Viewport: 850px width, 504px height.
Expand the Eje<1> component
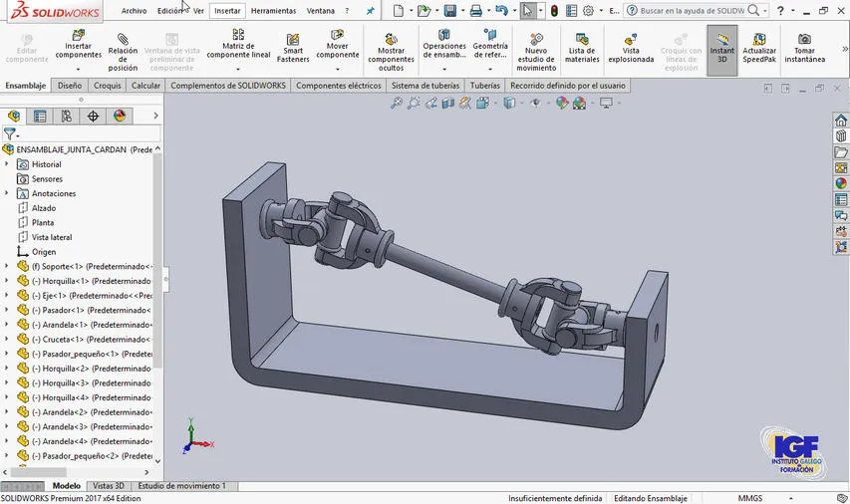tap(7, 296)
